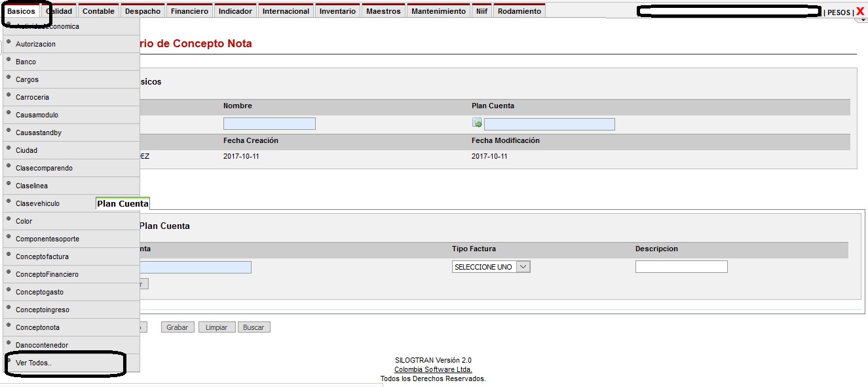Click the red X logout icon
The width and height of the screenshot is (868, 387).
pos(860,12)
